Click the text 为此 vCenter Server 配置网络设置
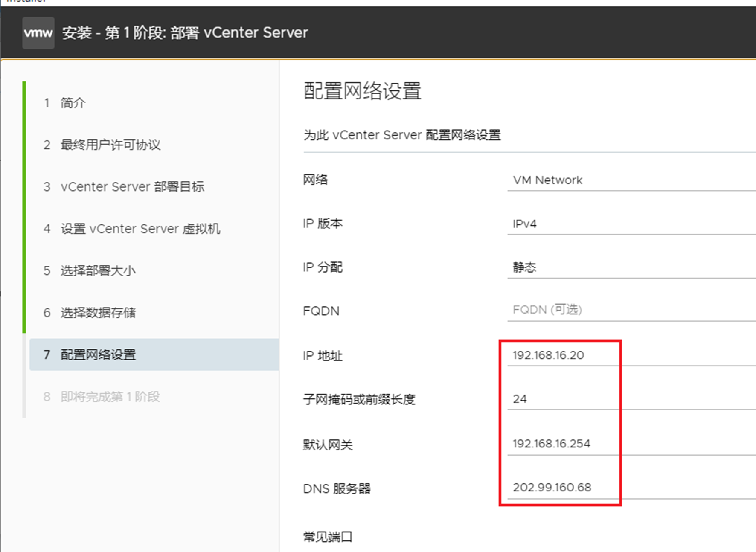This screenshot has height=552, width=756. pyautogui.click(x=402, y=135)
